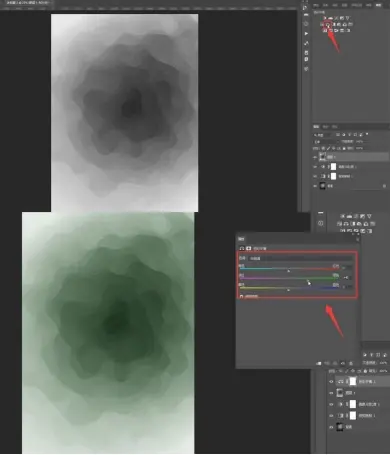The width and height of the screenshot is (390, 455).
Task: Toggle Preserve Luminosity checkbox under the three sliders
Action: [x=241, y=296]
